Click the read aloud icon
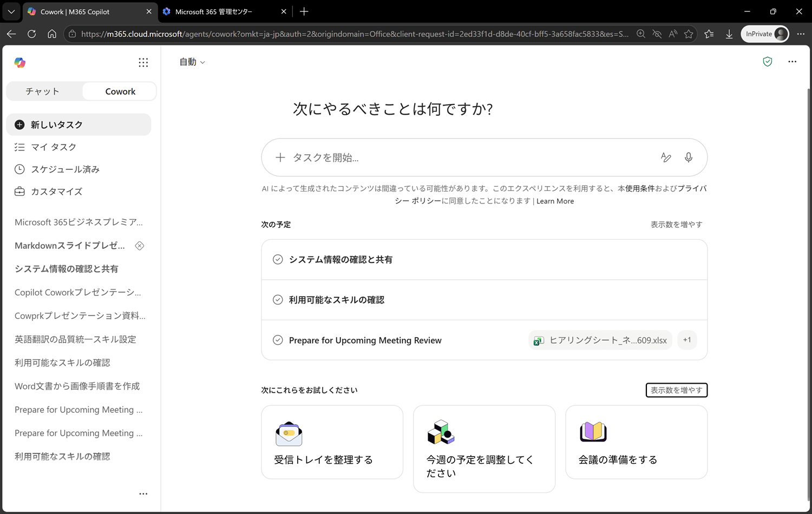The width and height of the screenshot is (812, 514). pyautogui.click(x=673, y=34)
